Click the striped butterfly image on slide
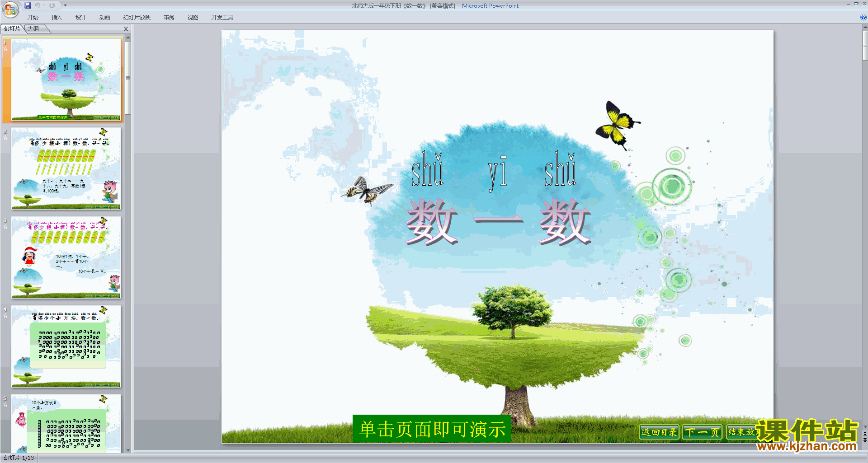Image resolution: width=868 pixels, height=463 pixels. point(367,191)
